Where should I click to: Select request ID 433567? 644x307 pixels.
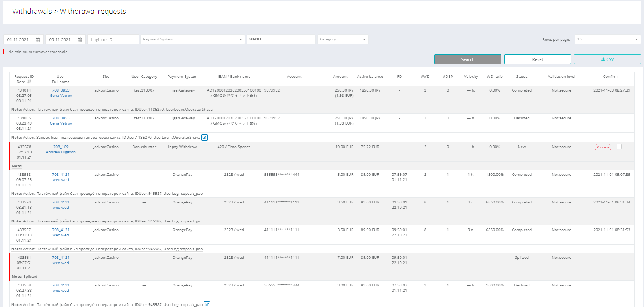(x=24, y=230)
